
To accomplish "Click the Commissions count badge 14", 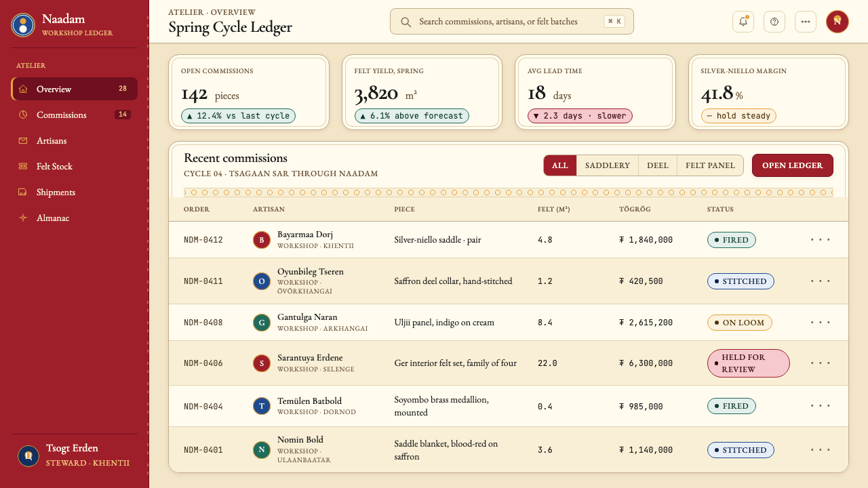I will point(123,115).
